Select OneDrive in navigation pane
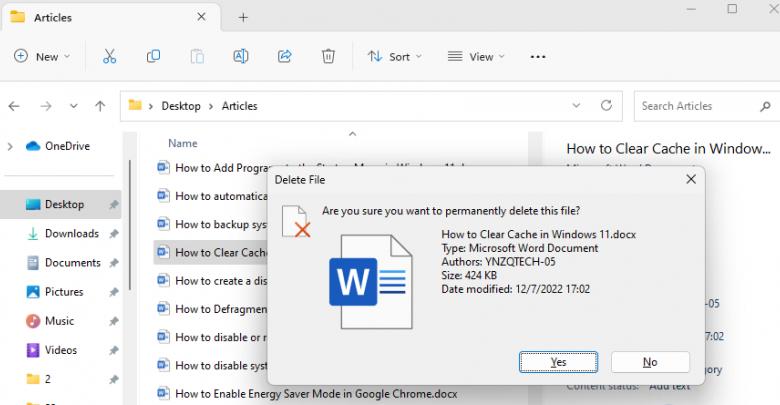The height and width of the screenshot is (405, 780). pos(58,146)
